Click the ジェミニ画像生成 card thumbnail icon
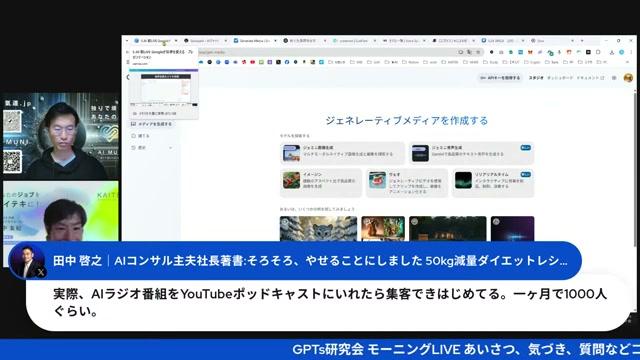 click(x=291, y=153)
